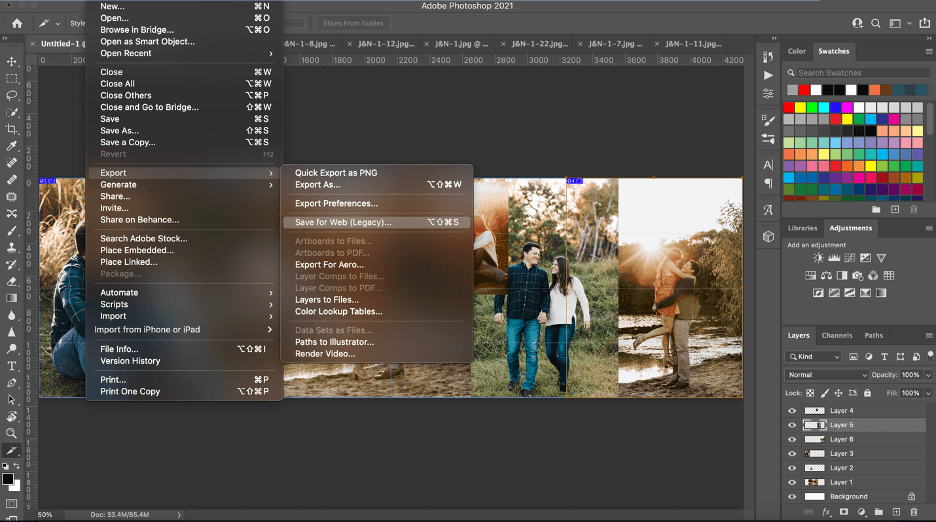Lock layer position move icon
Viewport: 936px width, 522px height.
click(838, 393)
